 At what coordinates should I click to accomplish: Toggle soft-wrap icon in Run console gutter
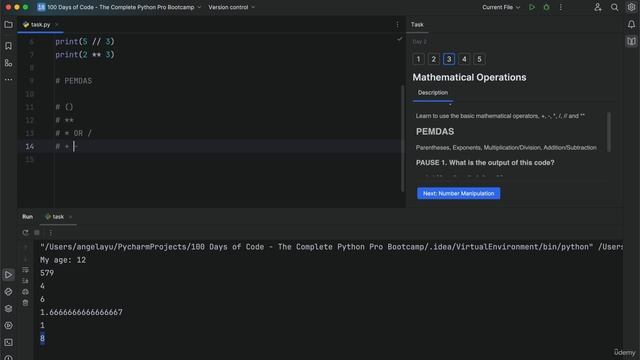click(x=25, y=270)
